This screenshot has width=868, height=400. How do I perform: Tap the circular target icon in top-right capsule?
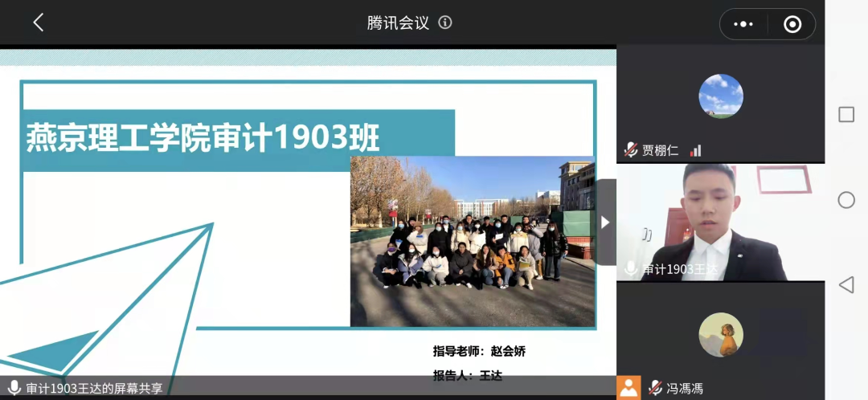pyautogui.click(x=792, y=24)
